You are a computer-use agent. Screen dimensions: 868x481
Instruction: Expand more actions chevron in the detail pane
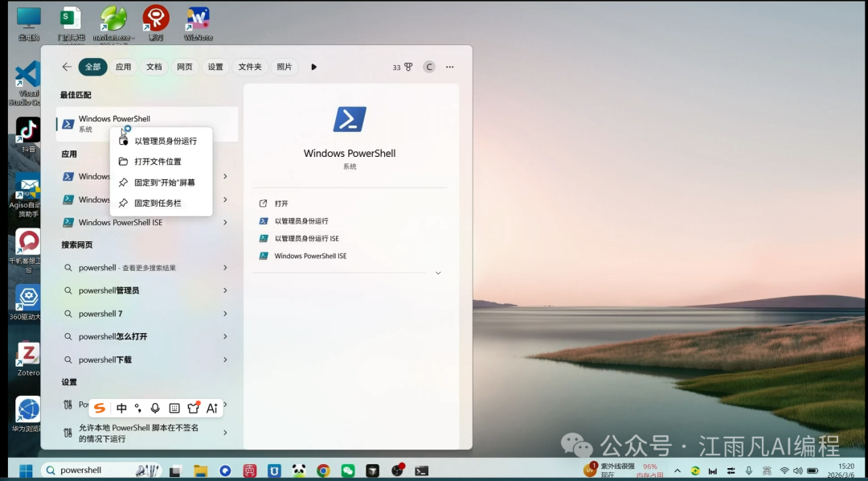pyautogui.click(x=438, y=273)
